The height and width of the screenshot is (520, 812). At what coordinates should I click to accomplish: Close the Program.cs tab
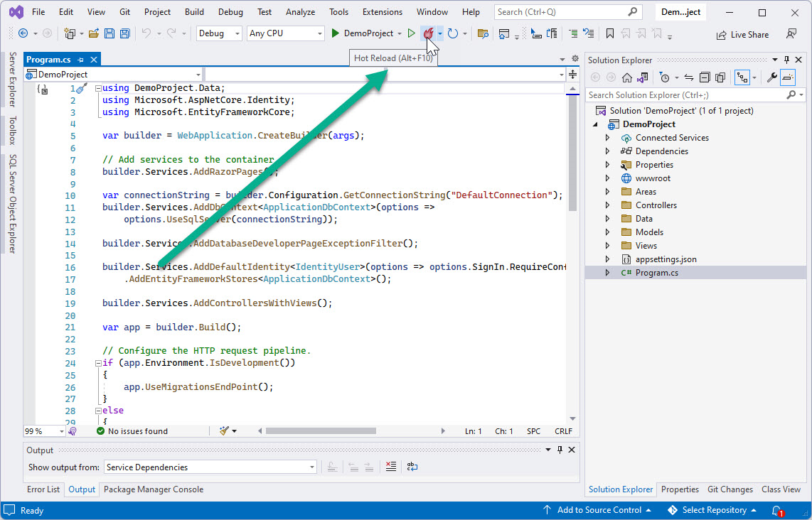point(94,60)
